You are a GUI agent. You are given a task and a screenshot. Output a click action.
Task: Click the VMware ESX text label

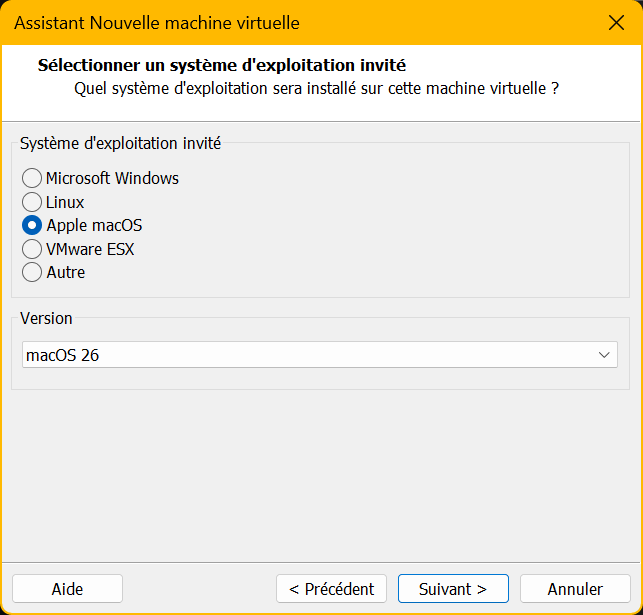tap(90, 249)
